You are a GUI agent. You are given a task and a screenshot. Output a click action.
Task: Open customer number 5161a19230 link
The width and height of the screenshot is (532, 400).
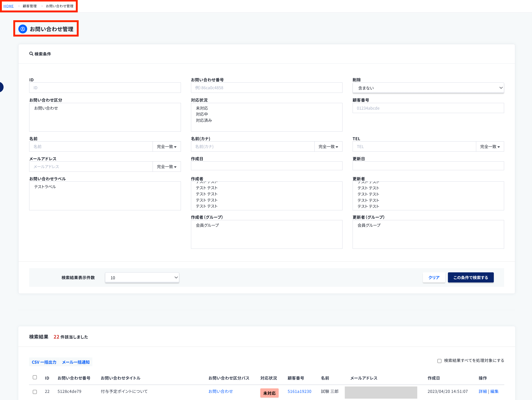[299, 391]
